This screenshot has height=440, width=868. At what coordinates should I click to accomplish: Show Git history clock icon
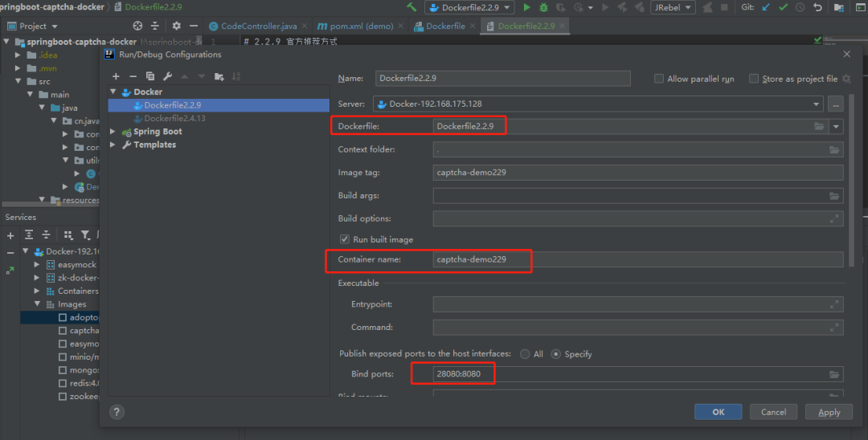tap(800, 7)
